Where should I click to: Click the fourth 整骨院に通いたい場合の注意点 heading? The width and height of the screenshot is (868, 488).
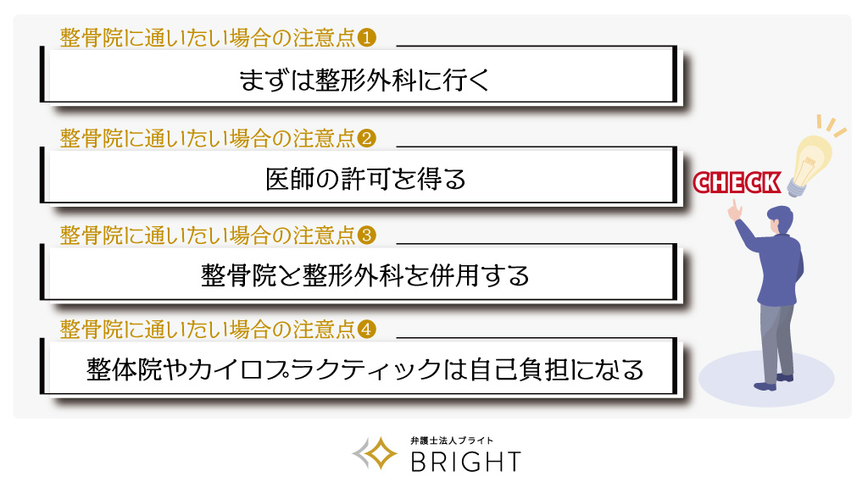pos(208,330)
